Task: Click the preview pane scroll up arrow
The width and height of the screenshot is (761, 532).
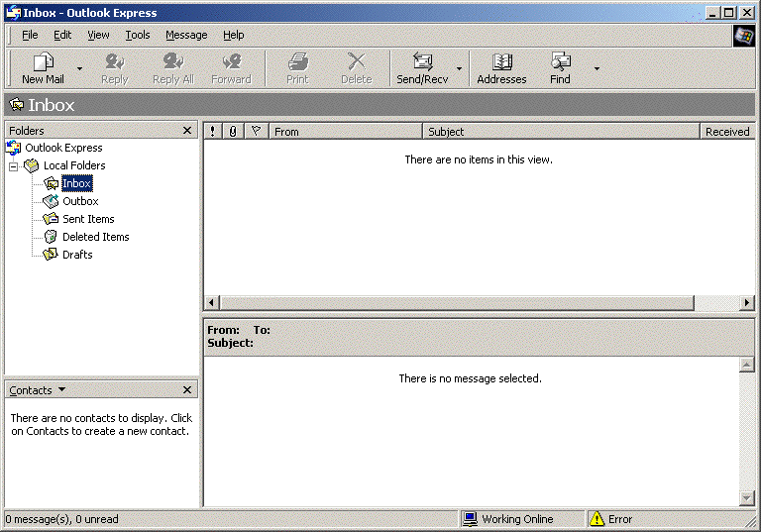Action: (747, 365)
